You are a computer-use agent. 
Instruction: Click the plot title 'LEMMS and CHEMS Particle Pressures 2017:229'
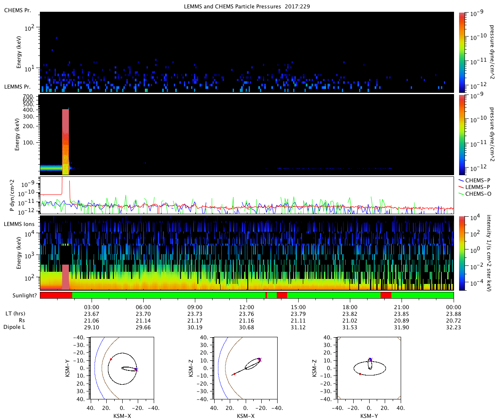point(247,7)
